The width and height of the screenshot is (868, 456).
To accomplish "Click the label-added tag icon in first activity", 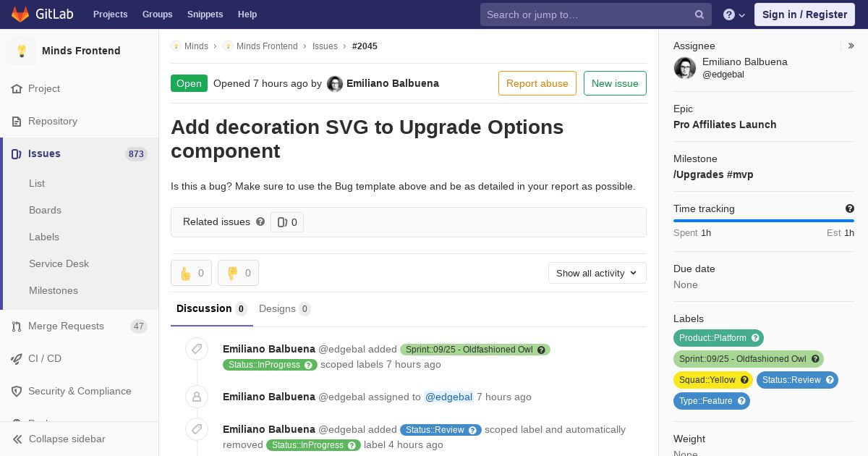I will (x=197, y=350).
